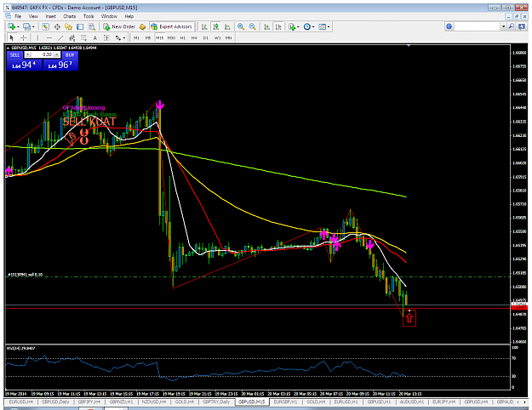
Task: Select the Horizontal Line drawing tool
Action: 49,37
